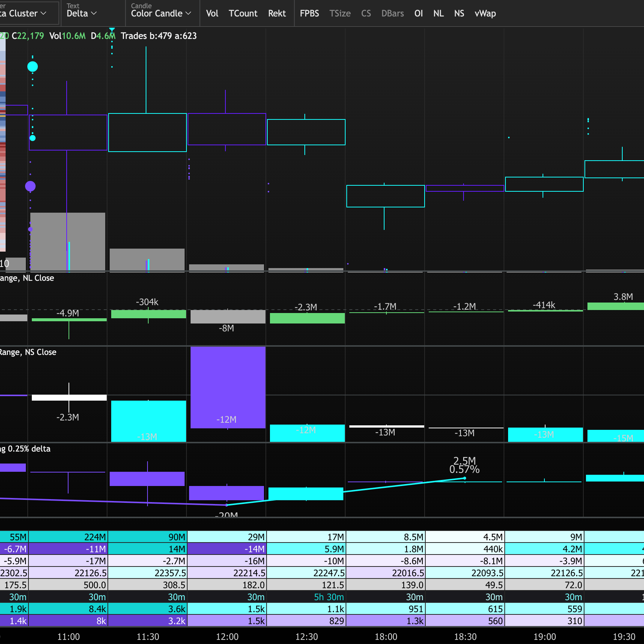Click the 22247.5 price cell
644x644 pixels.
[x=306, y=573]
